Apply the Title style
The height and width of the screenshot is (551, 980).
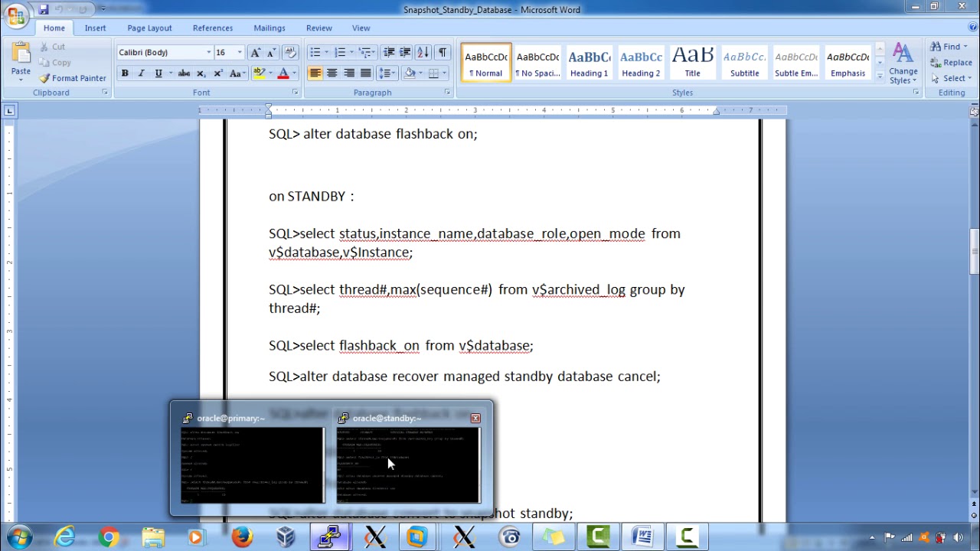pos(692,63)
